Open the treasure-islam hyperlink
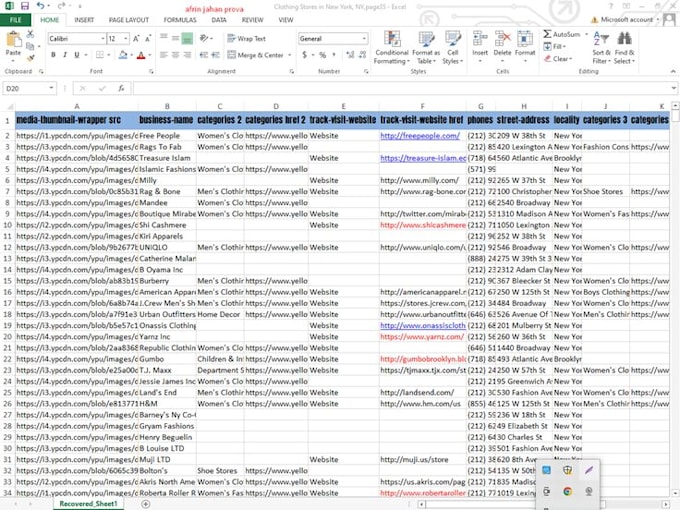This screenshot has width=680, height=510. pos(423,158)
